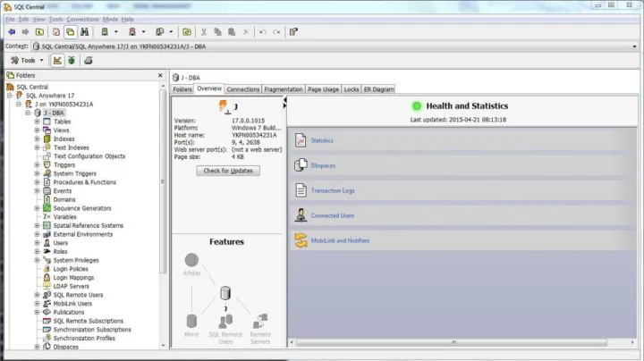Click the Check for Updates button

point(228,171)
